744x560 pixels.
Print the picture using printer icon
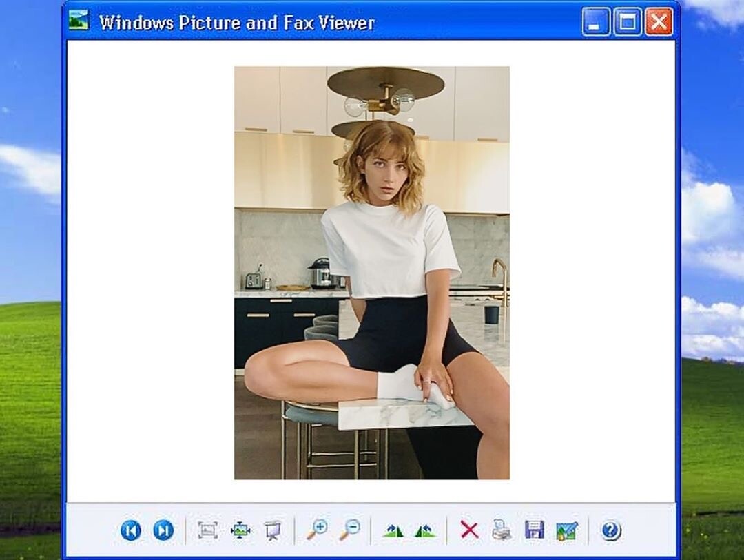tap(502, 530)
